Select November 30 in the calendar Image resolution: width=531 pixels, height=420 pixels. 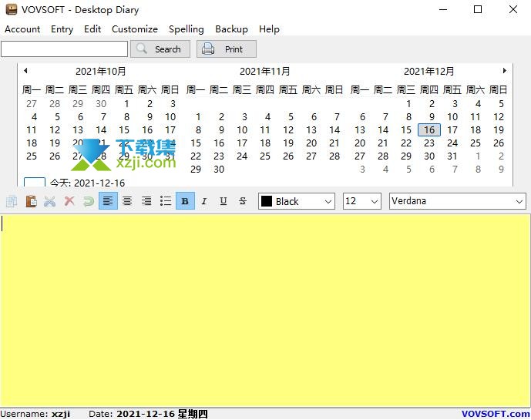click(219, 170)
